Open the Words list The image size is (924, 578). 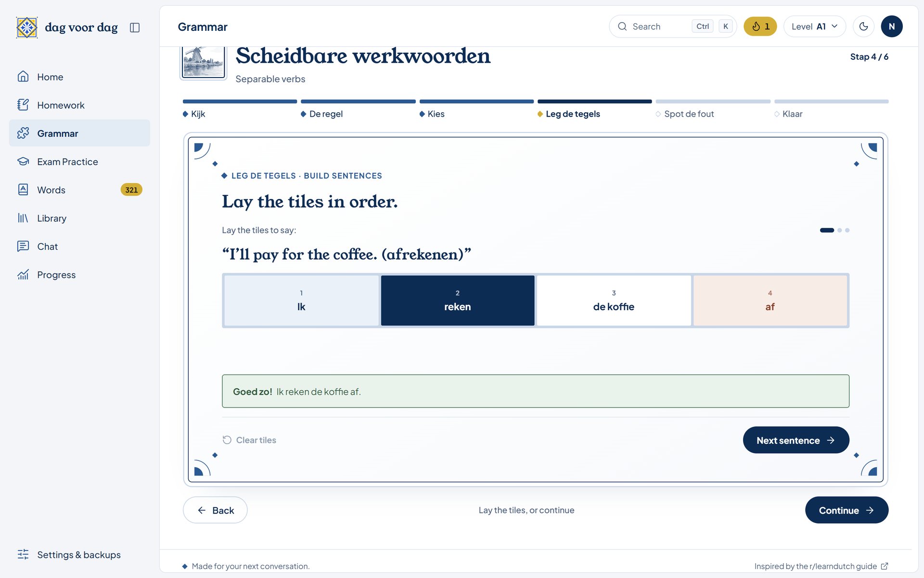[79, 190]
